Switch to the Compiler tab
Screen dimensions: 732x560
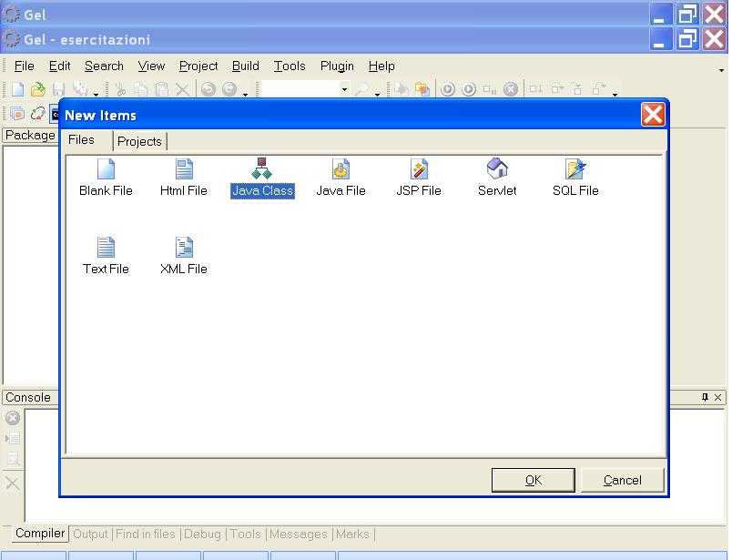click(40, 534)
